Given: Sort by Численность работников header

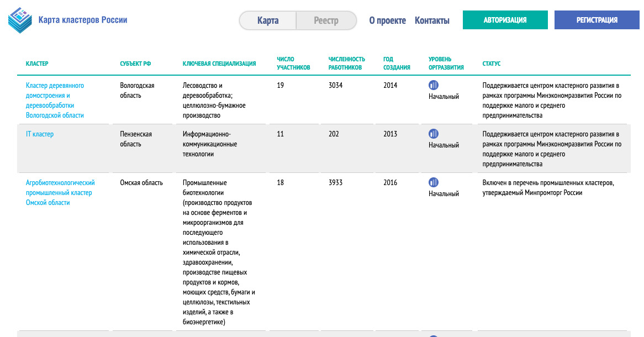Looking at the screenshot, I should click(x=346, y=63).
